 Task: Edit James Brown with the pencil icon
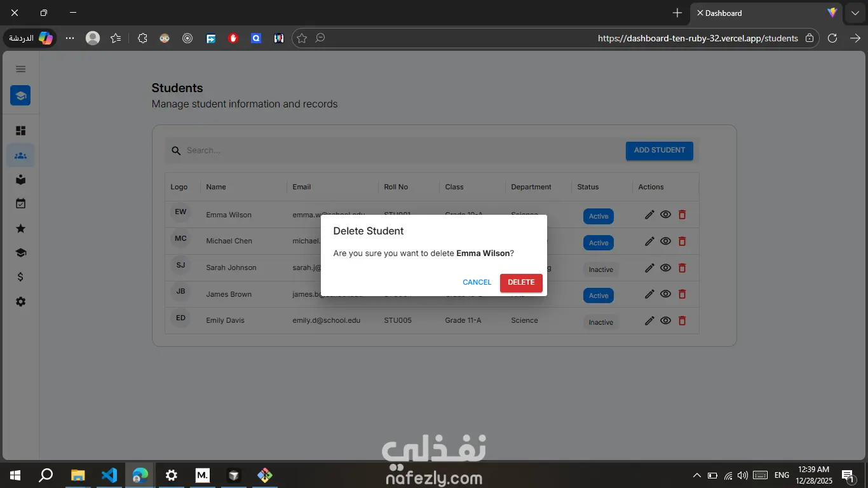pos(649,294)
